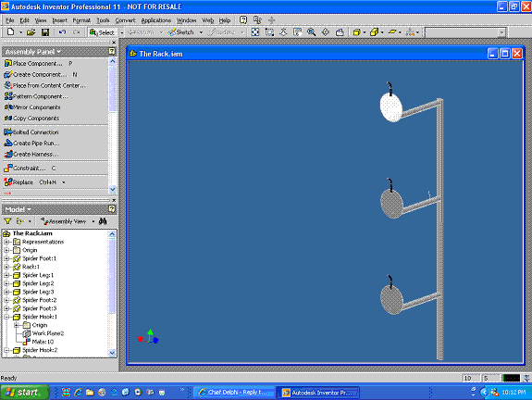Open the display mode dropdown in toolbar

pos(365,32)
